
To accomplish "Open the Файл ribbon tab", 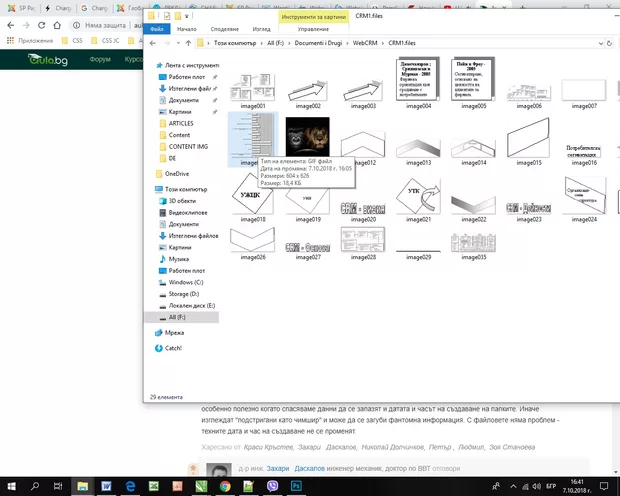I will pyautogui.click(x=158, y=29).
